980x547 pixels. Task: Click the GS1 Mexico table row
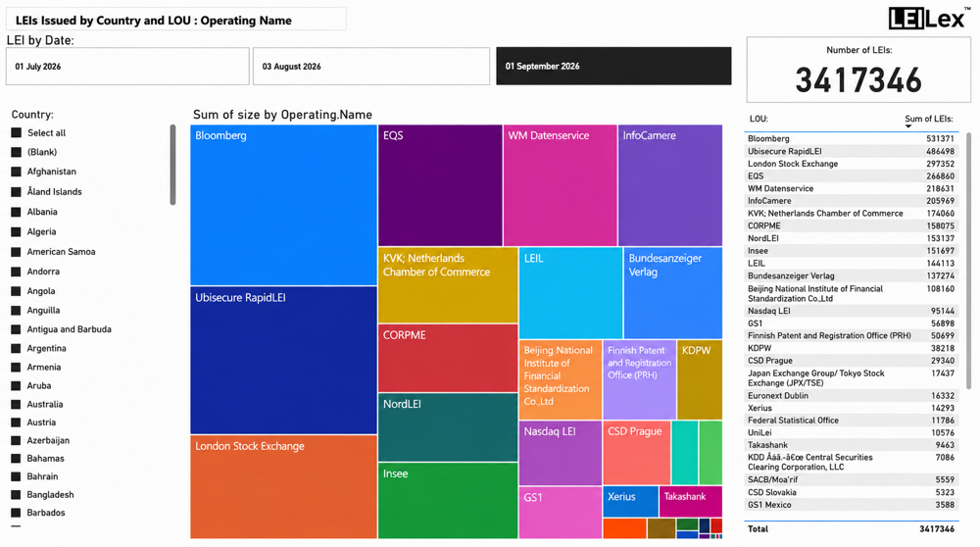[x=852, y=505]
